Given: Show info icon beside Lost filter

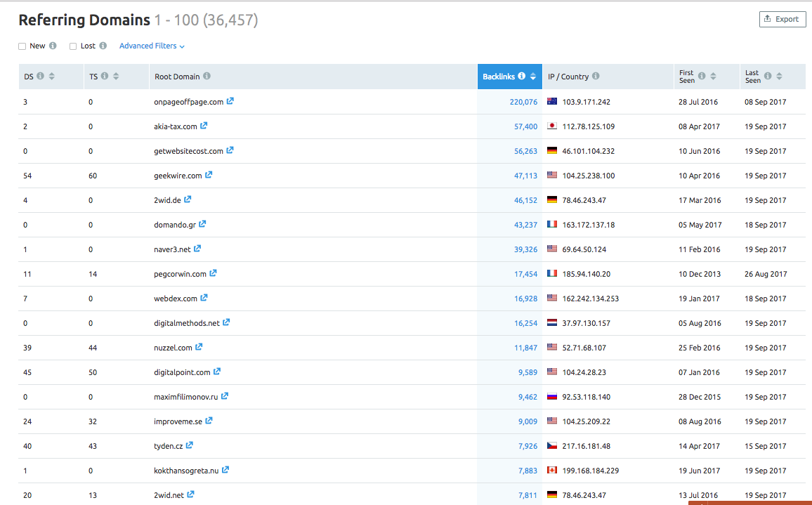Looking at the screenshot, I should click(x=103, y=46).
